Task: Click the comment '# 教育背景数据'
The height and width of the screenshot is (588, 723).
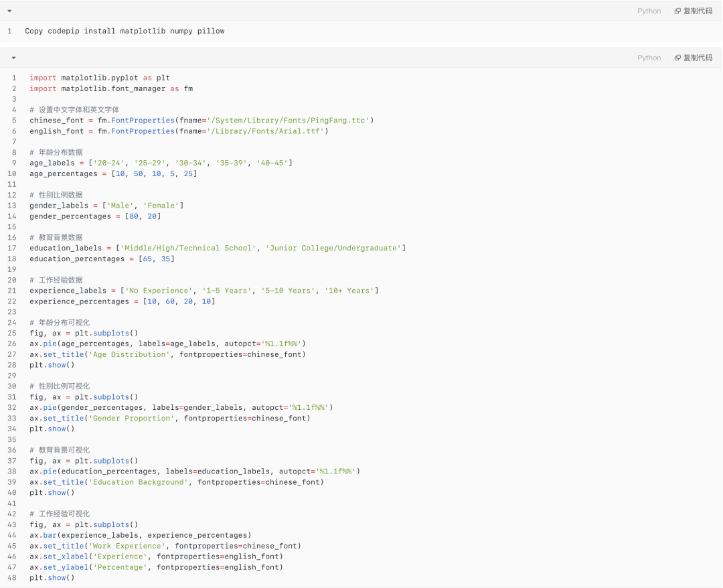Action: (56, 238)
